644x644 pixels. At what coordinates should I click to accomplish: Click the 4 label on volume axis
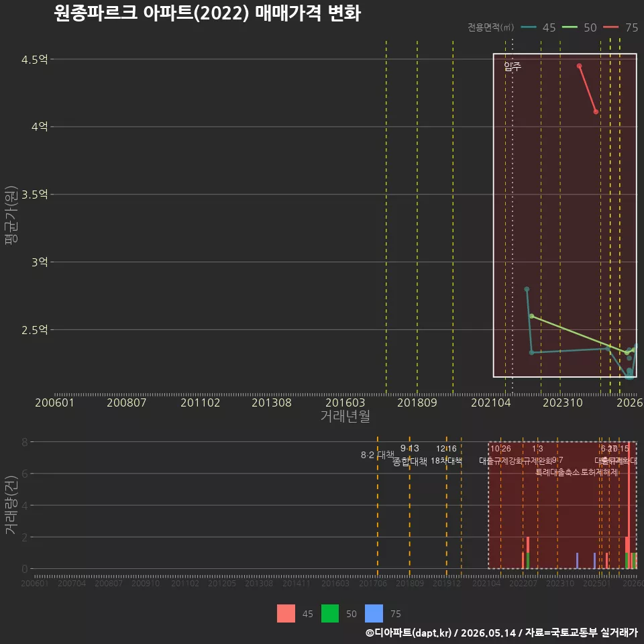(x=25, y=506)
